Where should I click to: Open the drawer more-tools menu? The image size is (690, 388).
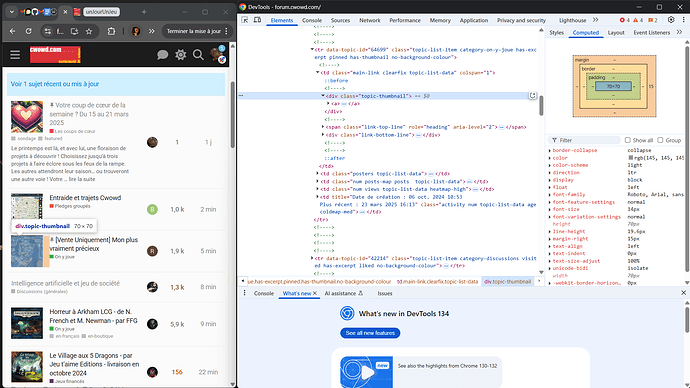[x=245, y=293]
